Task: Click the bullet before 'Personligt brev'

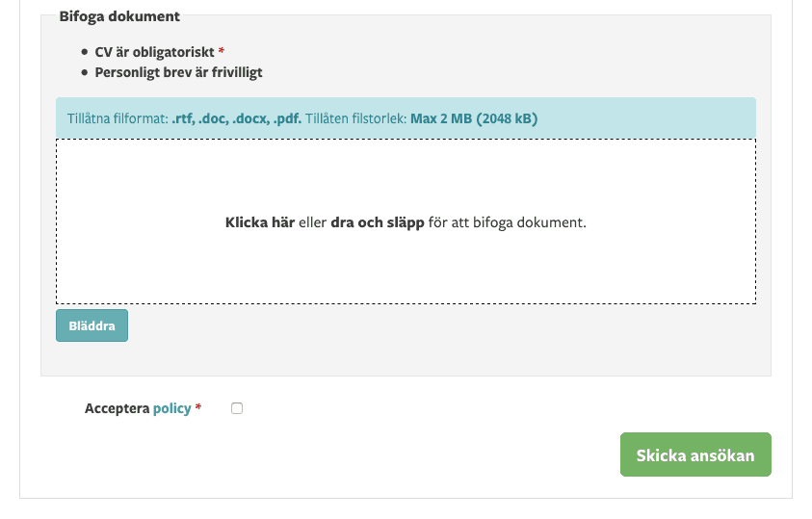Action: [x=85, y=72]
